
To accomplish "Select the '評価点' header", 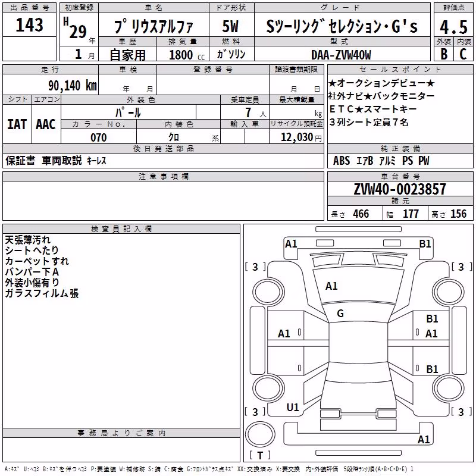I will pos(453,8).
